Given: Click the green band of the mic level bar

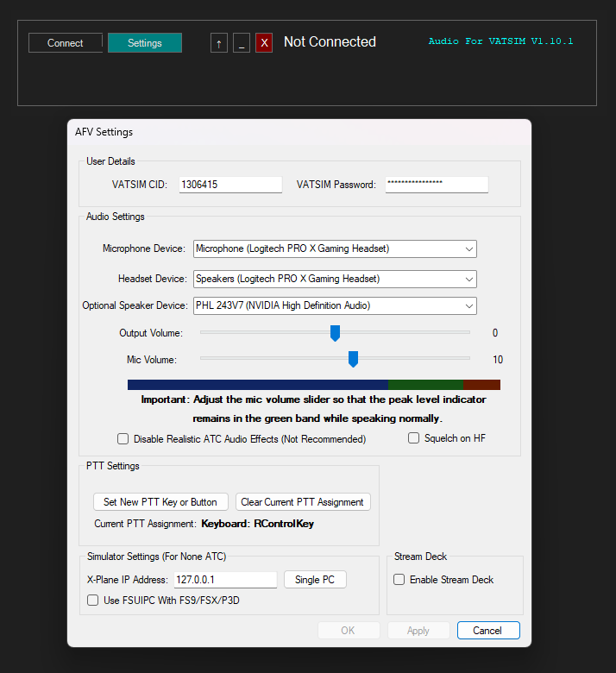Looking at the screenshot, I should click(x=425, y=385).
